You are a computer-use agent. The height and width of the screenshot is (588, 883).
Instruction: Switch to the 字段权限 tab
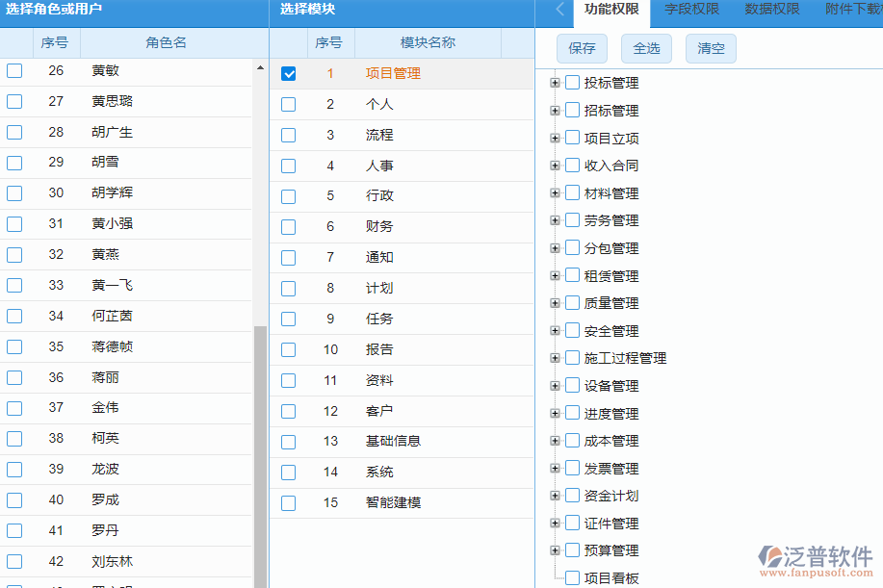pos(691,10)
